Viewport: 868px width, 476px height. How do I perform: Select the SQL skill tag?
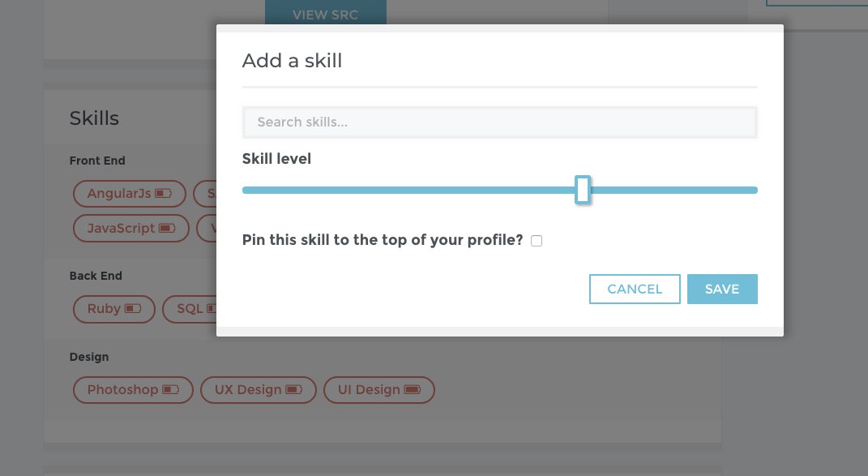click(190, 309)
